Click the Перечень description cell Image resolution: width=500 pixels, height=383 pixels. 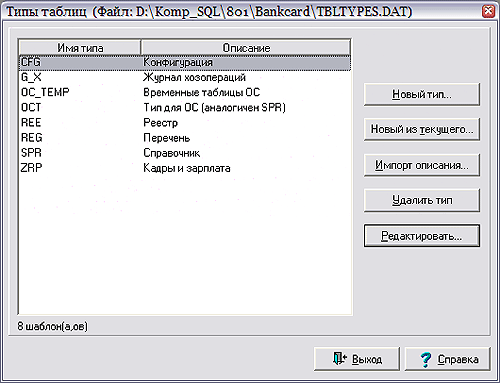167,138
